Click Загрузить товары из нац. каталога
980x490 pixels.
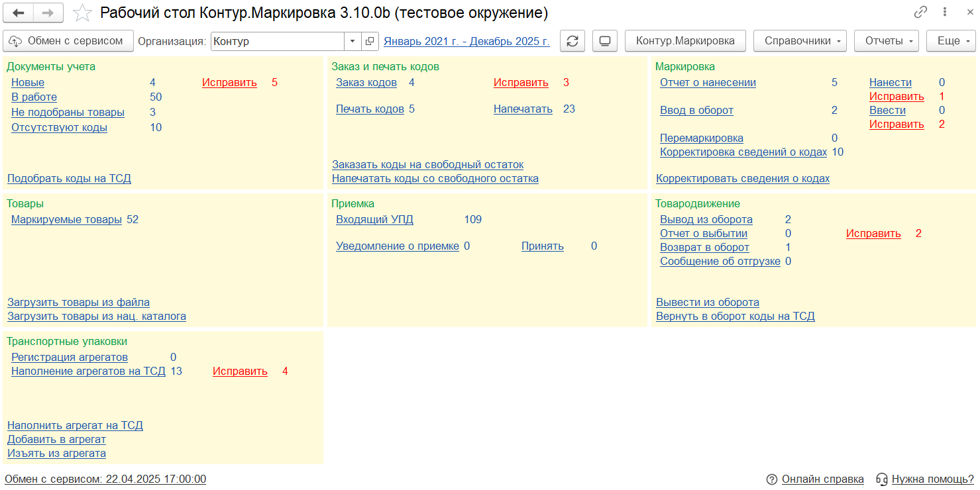point(97,316)
